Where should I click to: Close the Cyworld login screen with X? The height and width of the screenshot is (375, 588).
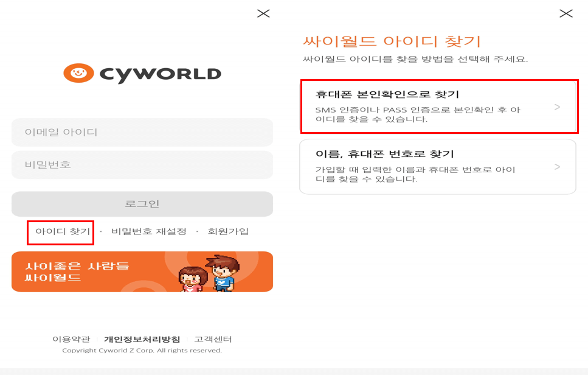(x=263, y=13)
